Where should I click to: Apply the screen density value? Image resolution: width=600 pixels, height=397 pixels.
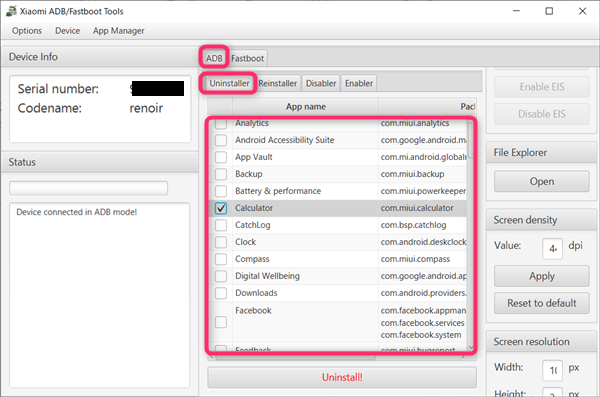coord(541,276)
